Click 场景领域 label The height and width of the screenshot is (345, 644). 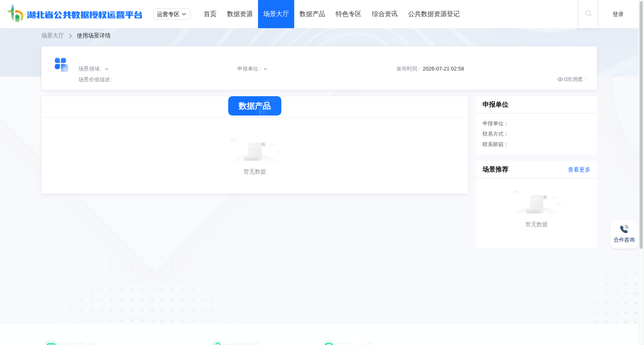point(90,69)
